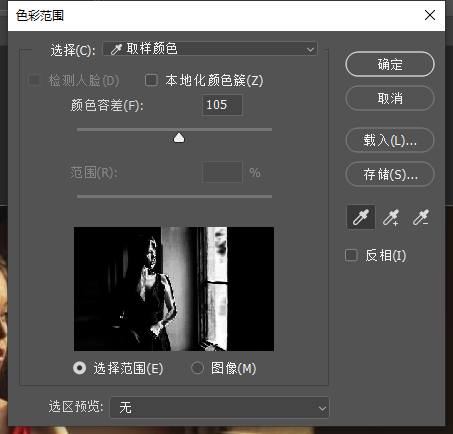Open the 选区预览 dropdown
The height and width of the screenshot is (434, 453).
click(219, 407)
